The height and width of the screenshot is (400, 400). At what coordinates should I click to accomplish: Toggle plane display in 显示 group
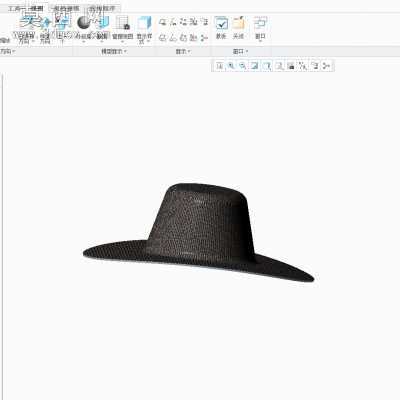[162, 22]
